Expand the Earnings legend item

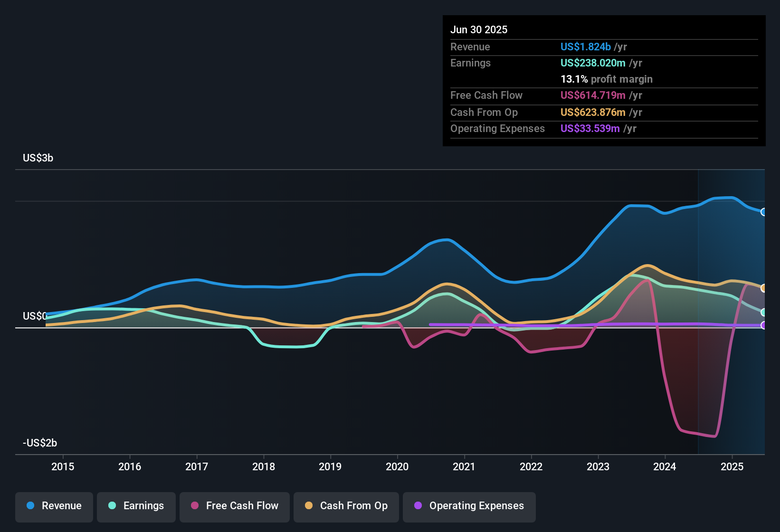(136, 506)
